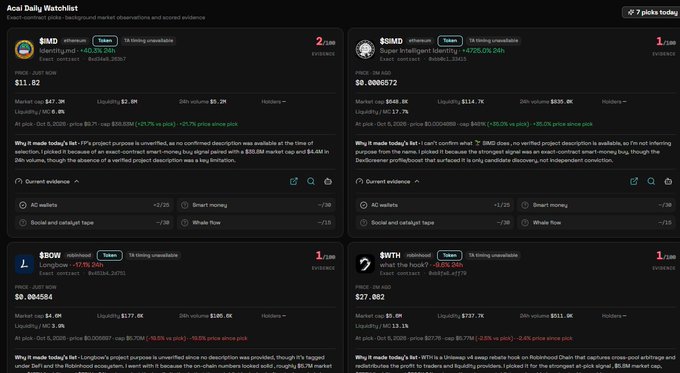Click exact contract address on $IMD card

pos(107,59)
